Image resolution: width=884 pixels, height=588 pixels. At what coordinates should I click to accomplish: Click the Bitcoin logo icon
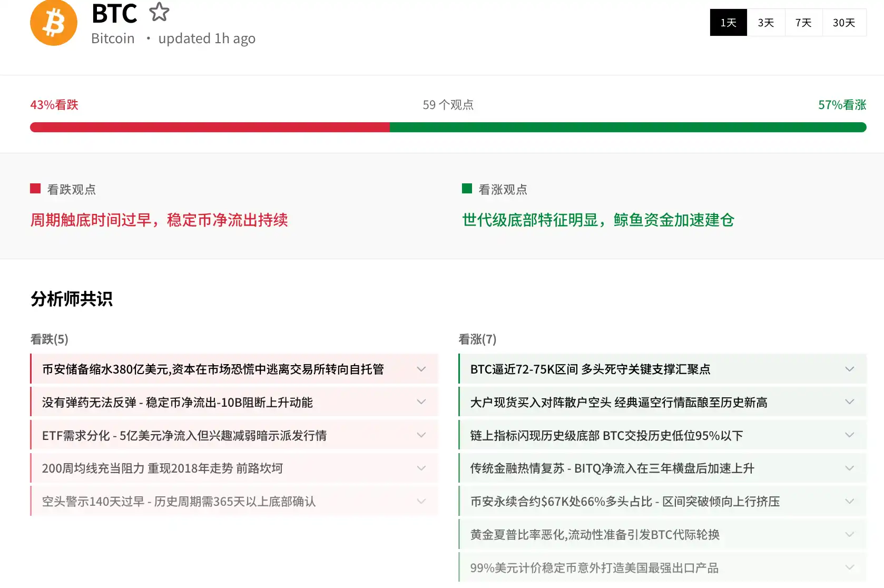53,23
